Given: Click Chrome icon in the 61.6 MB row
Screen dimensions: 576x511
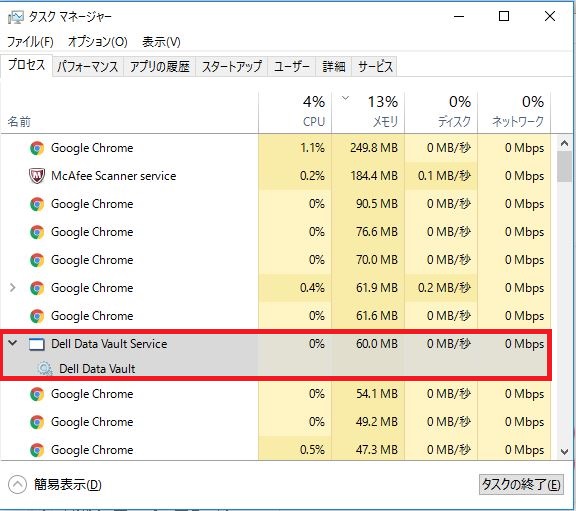Looking at the screenshot, I should (x=37, y=316).
